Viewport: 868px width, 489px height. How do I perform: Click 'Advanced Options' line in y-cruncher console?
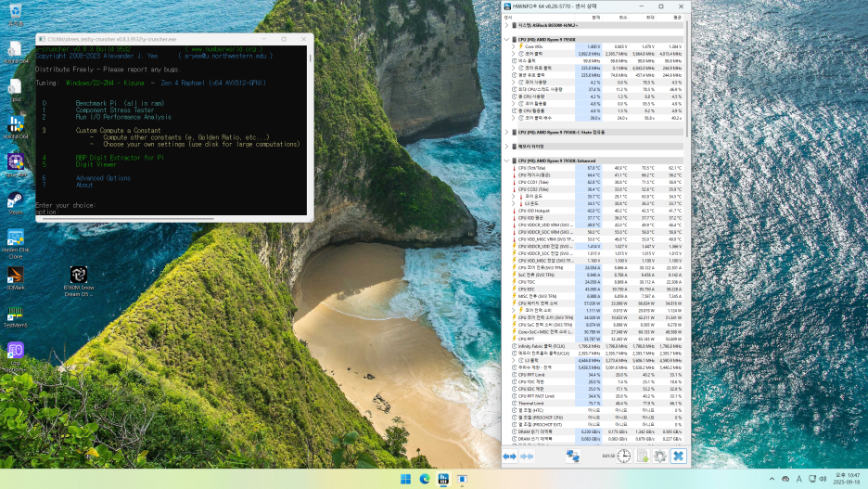pyautogui.click(x=103, y=178)
